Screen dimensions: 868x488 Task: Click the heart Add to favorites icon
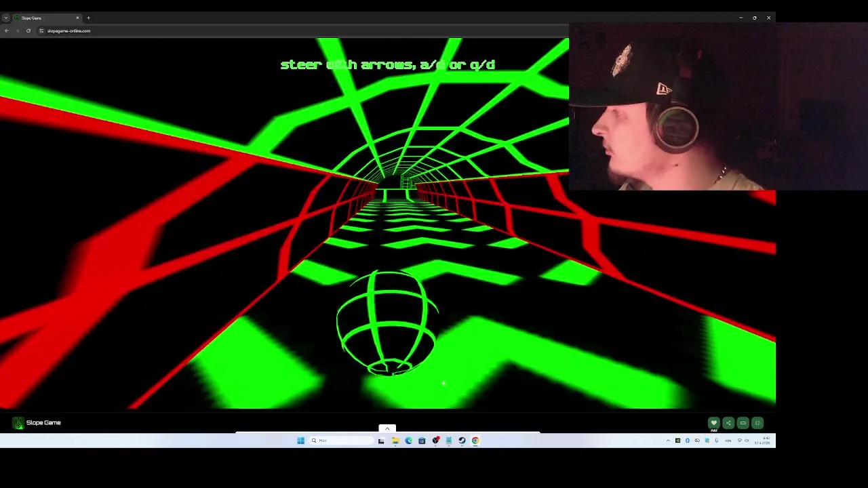point(713,423)
